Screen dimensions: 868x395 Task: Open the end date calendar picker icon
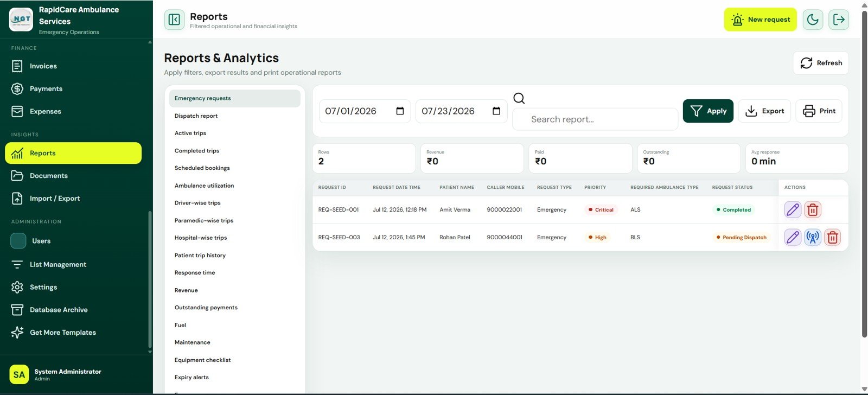pyautogui.click(x=496, y=111)
